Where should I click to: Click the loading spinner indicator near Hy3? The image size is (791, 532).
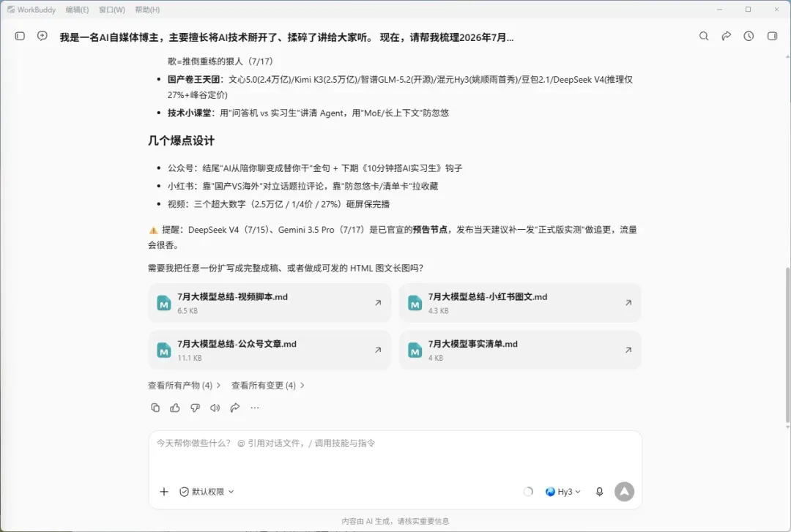527,491
